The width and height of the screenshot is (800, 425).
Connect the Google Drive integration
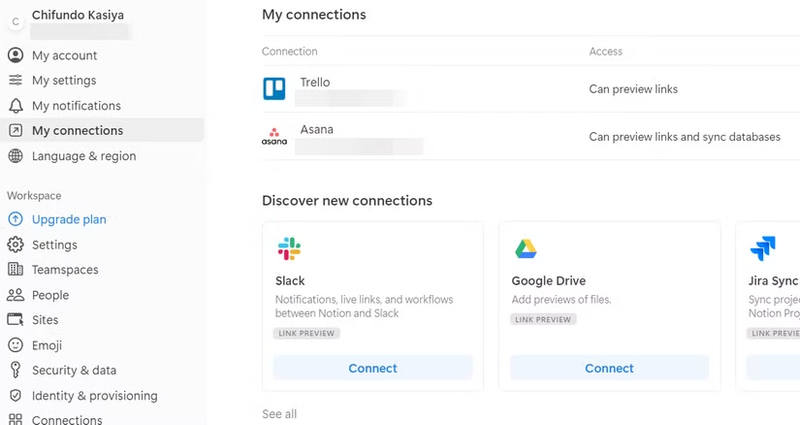point(609,368)
